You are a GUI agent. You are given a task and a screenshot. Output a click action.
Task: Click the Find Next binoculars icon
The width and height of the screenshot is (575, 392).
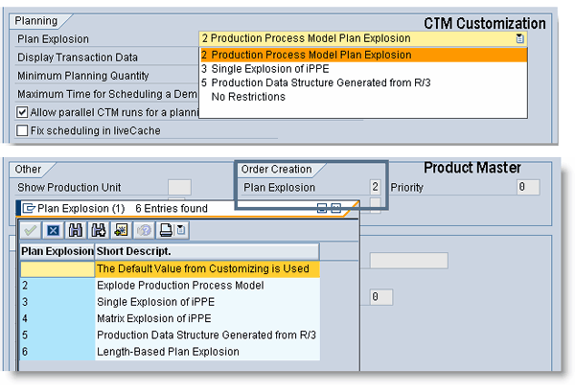click(x=99, y=230)
